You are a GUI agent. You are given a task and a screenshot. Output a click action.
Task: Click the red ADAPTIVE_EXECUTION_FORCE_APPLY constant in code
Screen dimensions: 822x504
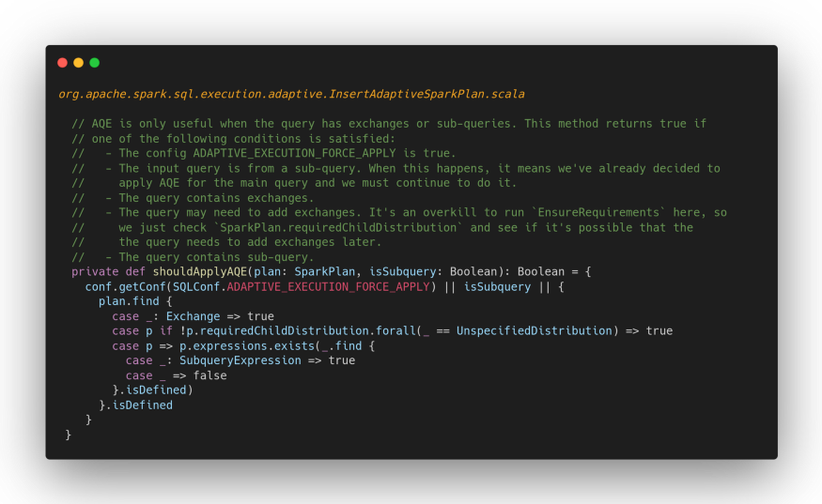(328, 287)
